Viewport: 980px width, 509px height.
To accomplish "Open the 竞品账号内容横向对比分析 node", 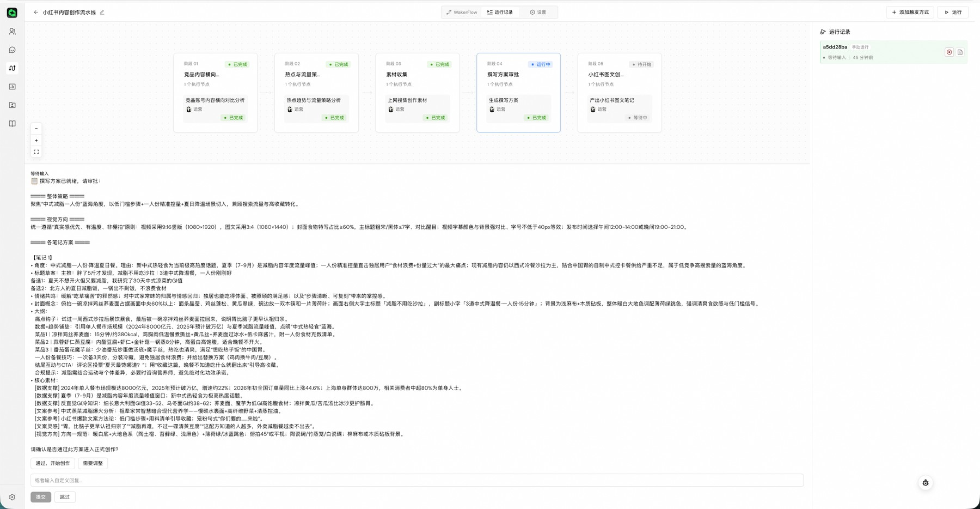I will click(216, 108).
